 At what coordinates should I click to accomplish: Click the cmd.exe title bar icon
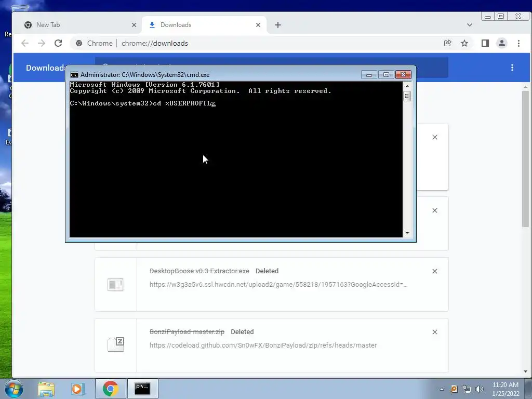pyautogui.click(x=74, y=75)
